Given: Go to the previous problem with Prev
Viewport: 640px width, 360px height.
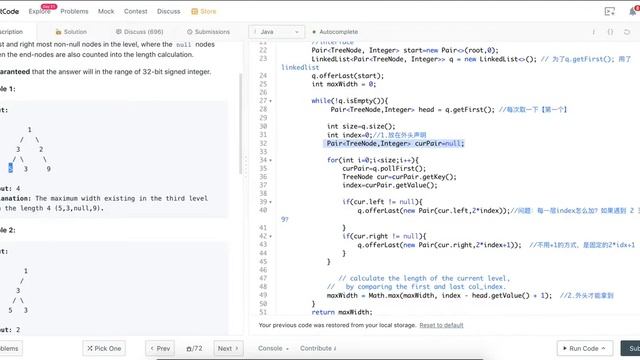Looking at the screenshot, I should pos(160,349).
